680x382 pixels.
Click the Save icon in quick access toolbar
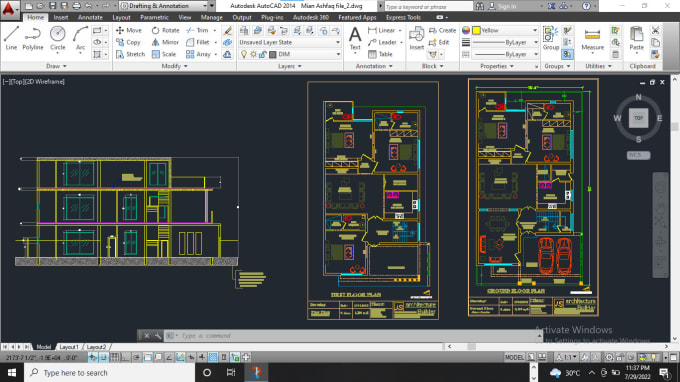point(52,6)
